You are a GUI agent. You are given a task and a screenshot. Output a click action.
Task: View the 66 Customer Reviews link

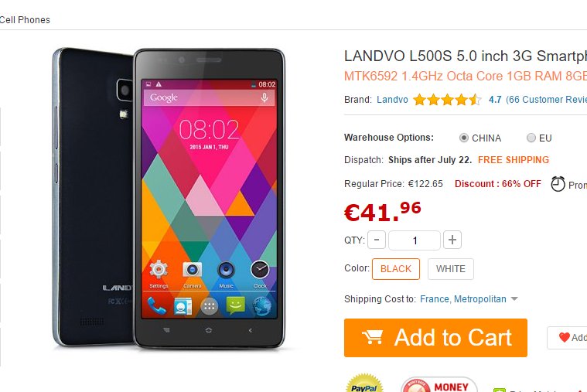546,100
